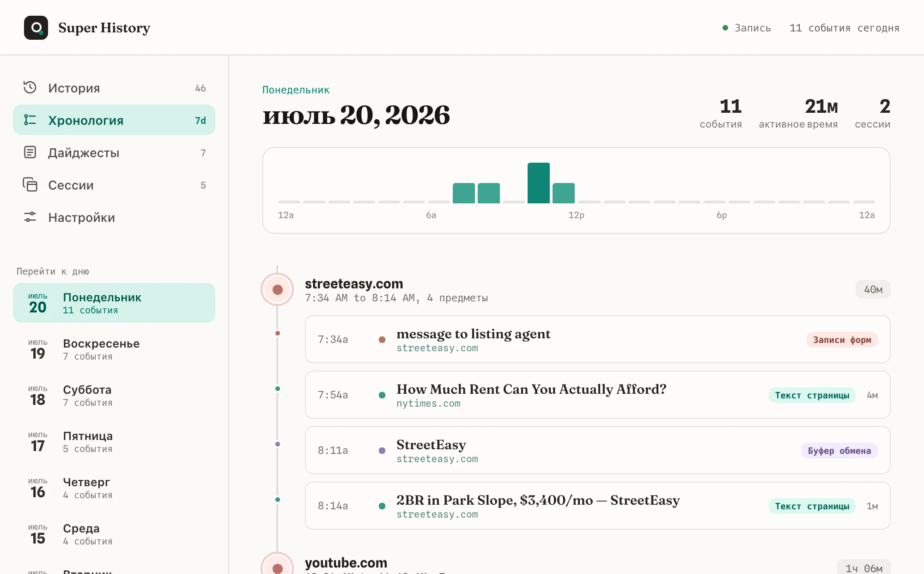Open How Much Rent Can You Actually Afford
The image size is (924, 574).
pyautogui.click(x=597, y=395)
